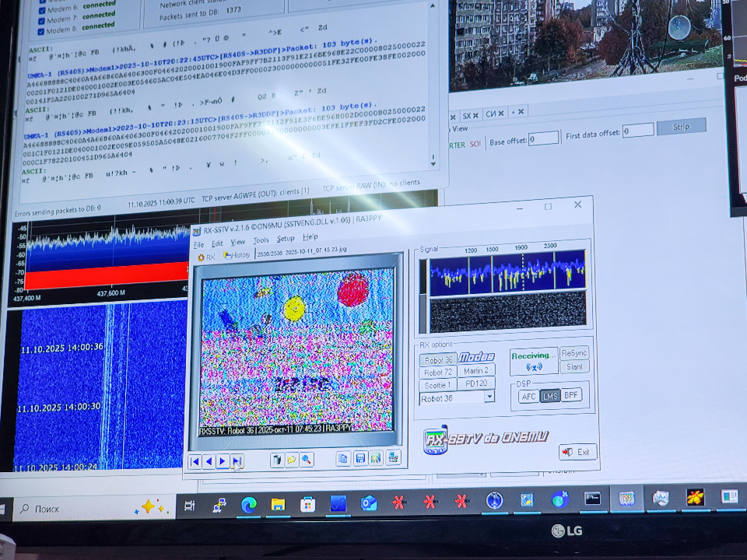The width and height of the screenshot is (747, 560).
Task: Click the Strip button in background window
Action: (682, 127)
